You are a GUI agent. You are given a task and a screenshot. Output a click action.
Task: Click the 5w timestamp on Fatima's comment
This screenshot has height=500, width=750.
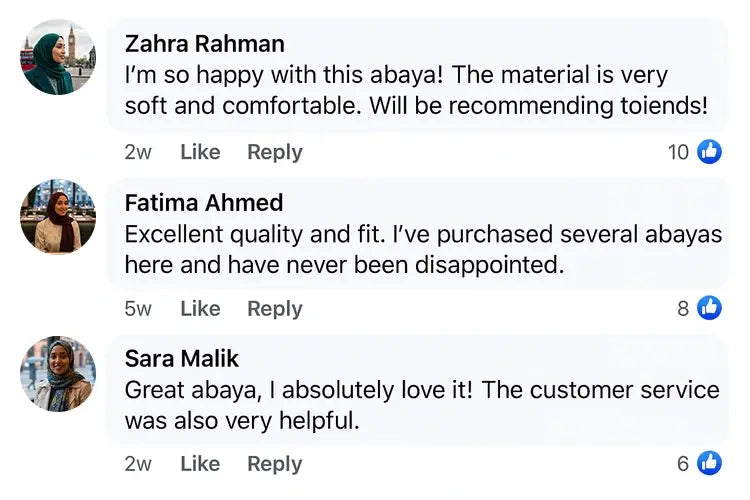138,308
